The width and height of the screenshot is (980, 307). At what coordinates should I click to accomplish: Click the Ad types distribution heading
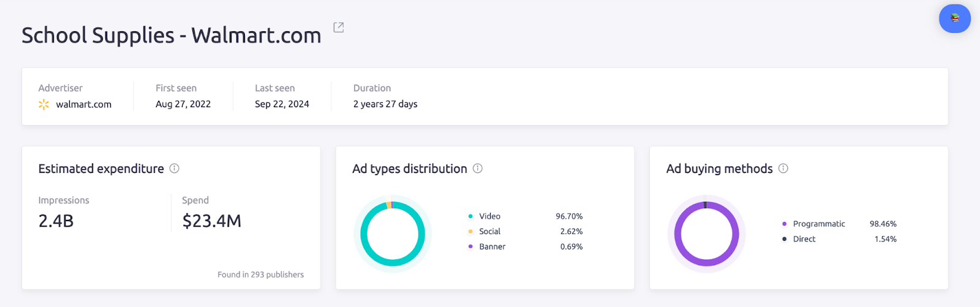tap(410, 169)
